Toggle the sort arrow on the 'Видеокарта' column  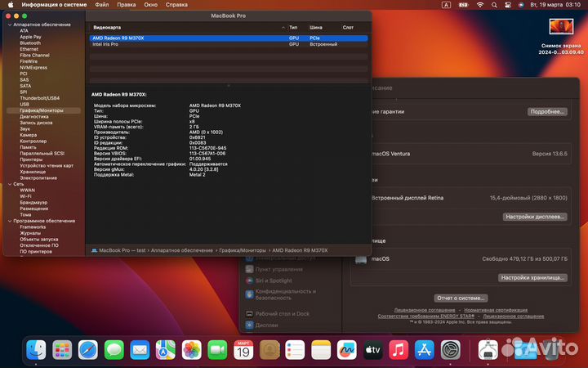(283, 28)
